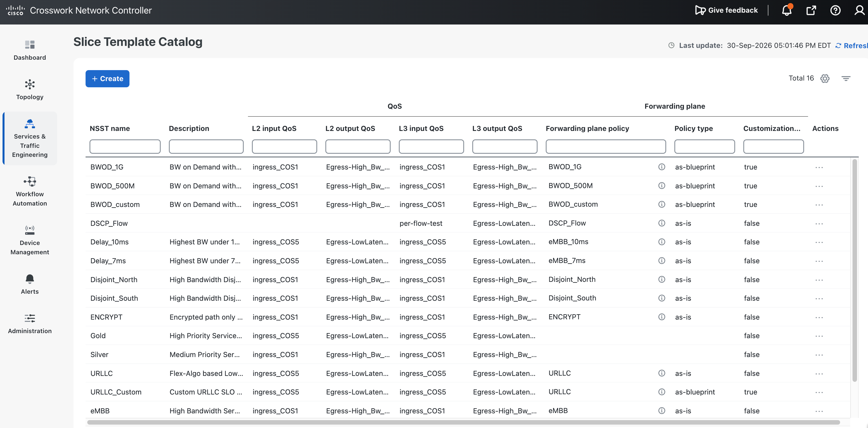The height and width of the screenshot is (428, 868).
Task: Open Device Management sidebar icon
Action: pos(30,230)
